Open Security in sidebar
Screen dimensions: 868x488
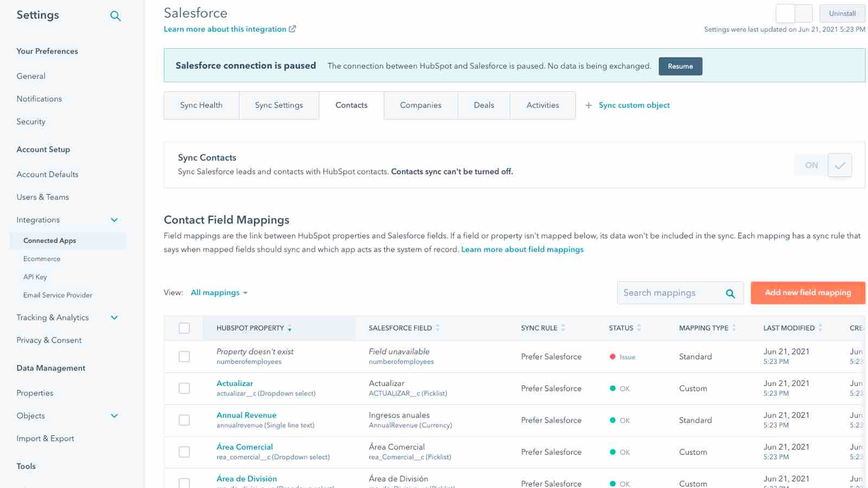(31, 122)
